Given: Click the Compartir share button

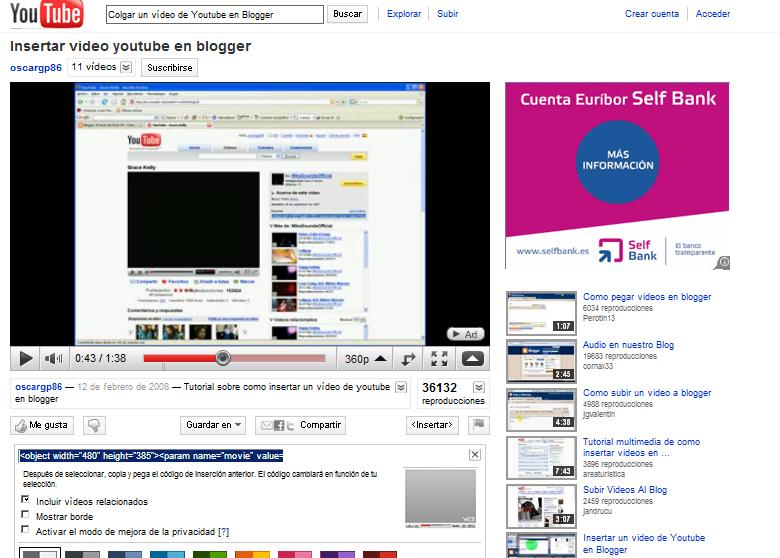Looking at the screenshot, I should (x=300, y=425).
